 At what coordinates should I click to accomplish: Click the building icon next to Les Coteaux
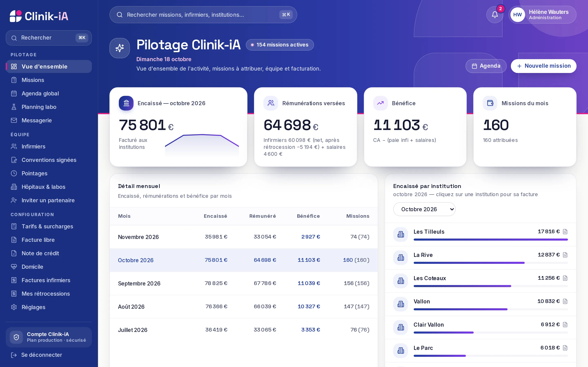(x=400, y=281)
